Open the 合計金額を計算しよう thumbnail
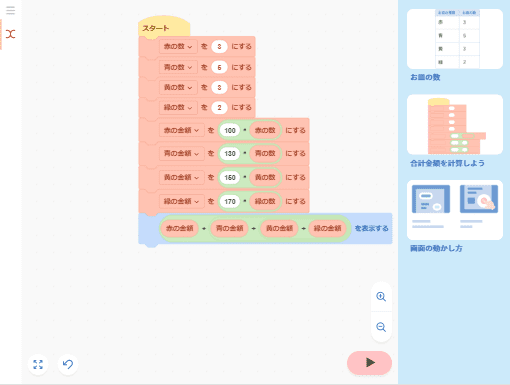This screenshot has height=385, width=510. pyautogui.click(x=455, y=124)
